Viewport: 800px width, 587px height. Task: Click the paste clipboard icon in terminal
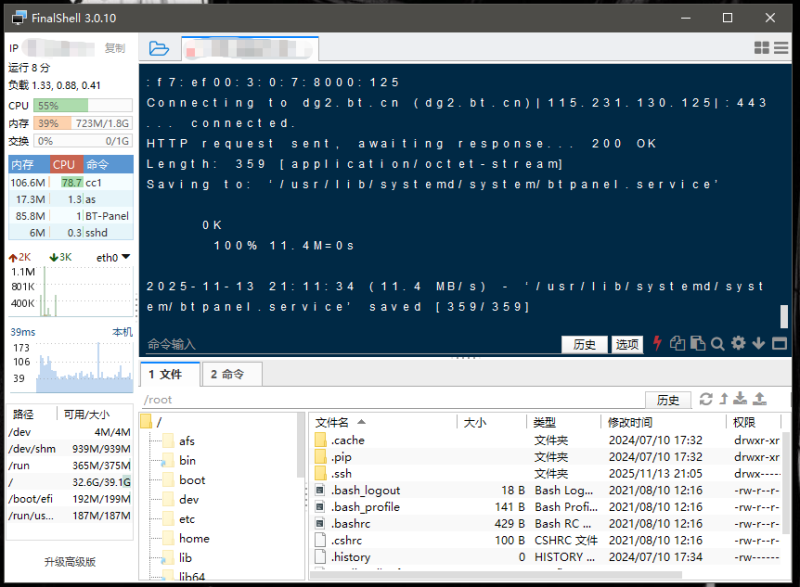tap(698, 344)
